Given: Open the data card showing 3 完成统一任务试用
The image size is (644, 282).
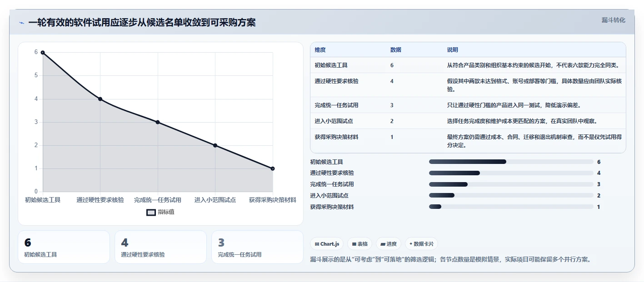Looking at the screenshot, I should pyautogui.click(x=257, y=247).
